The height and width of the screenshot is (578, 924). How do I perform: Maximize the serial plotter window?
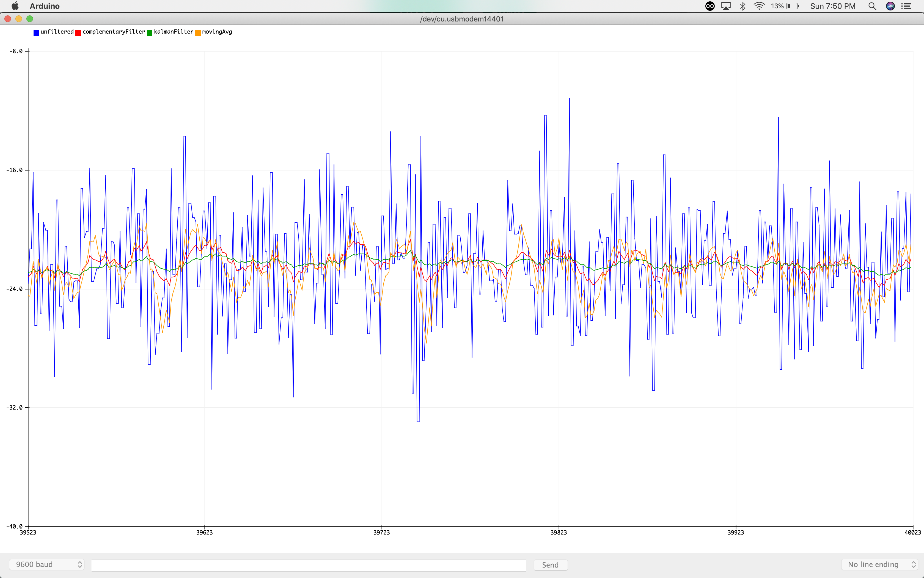click(30, 19)
